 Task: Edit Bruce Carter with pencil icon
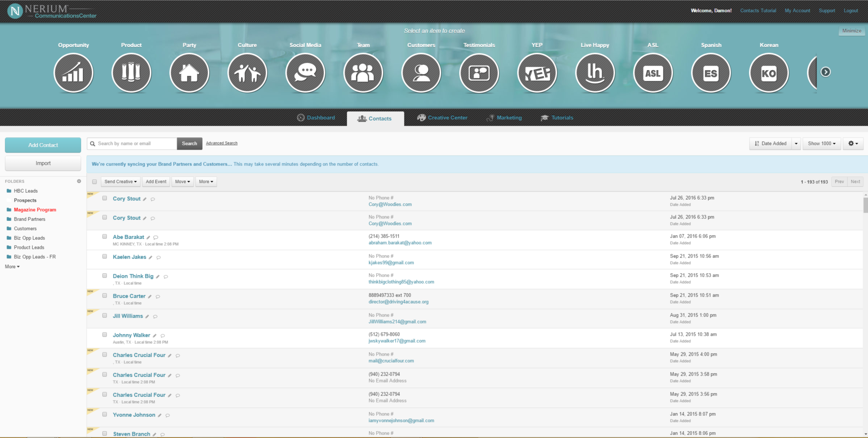coord(150,297)
